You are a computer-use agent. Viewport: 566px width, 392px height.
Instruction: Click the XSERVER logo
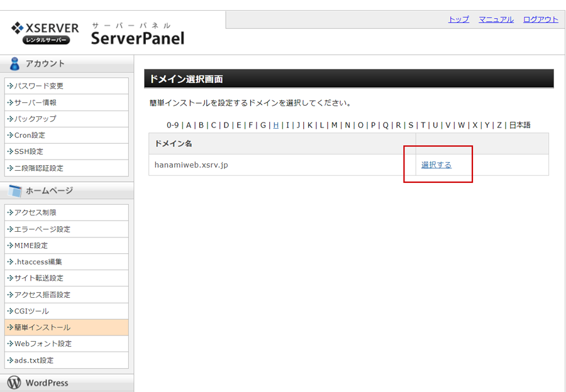[45, 33]
